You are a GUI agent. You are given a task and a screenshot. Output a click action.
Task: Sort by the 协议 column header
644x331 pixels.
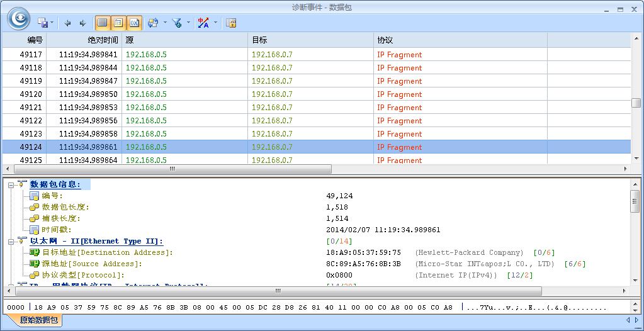click(x=385, y=40)
